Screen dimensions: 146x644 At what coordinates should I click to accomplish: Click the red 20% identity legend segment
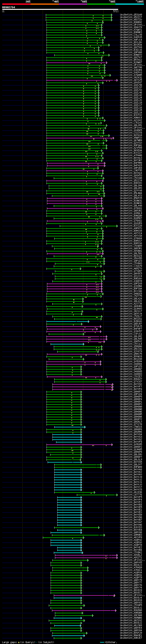(x=16, y=4)
